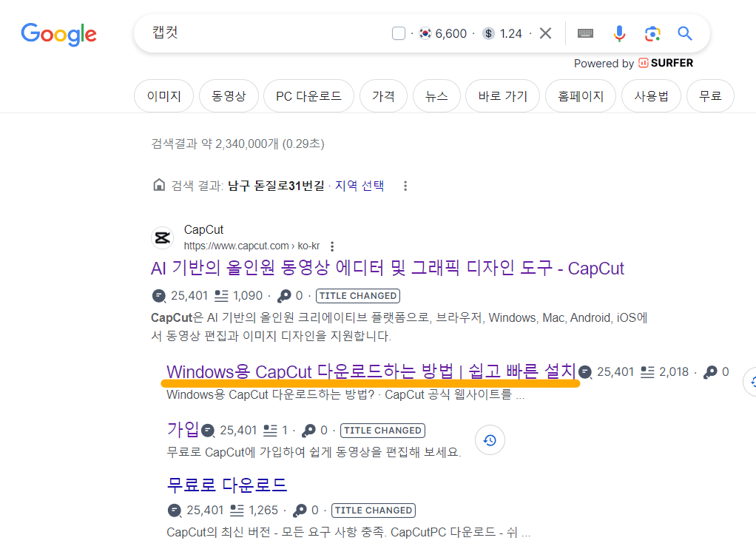Click traffic icon next to 가입
This screenshot has height=549, width=756.
(x=208, y=431)
